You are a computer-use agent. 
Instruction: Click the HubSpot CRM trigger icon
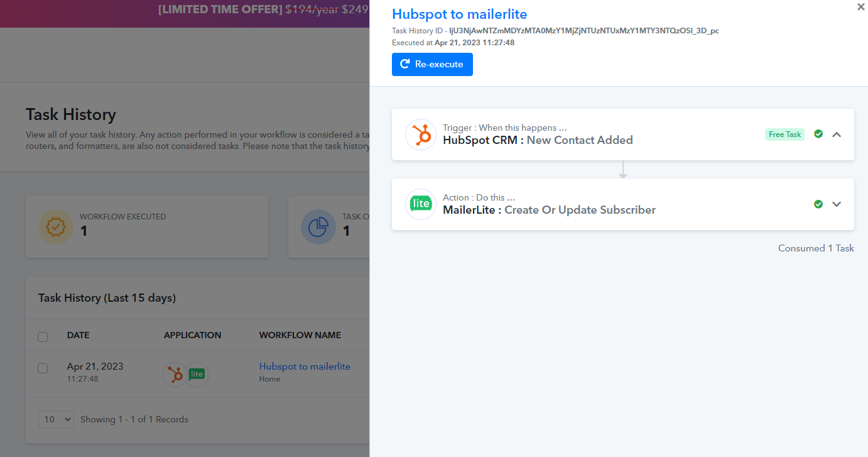click(421, 135)
